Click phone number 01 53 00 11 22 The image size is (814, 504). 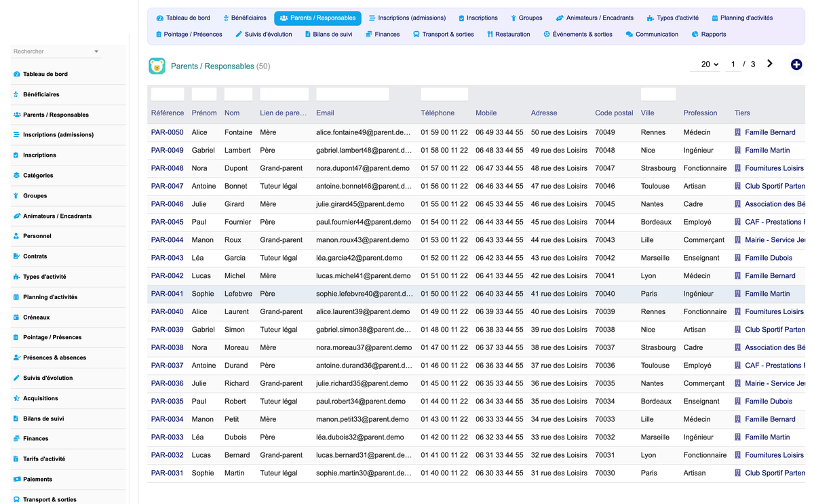[444, 240]
